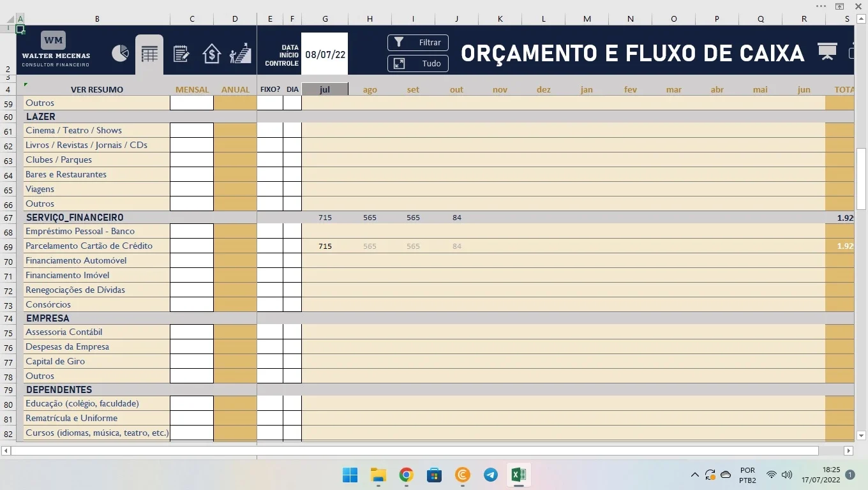Image resolution: width=868 pixels, height=490 pixels.
Task: Click the horizontal scrollbar left arrow
Action: [x=6, y=450]
